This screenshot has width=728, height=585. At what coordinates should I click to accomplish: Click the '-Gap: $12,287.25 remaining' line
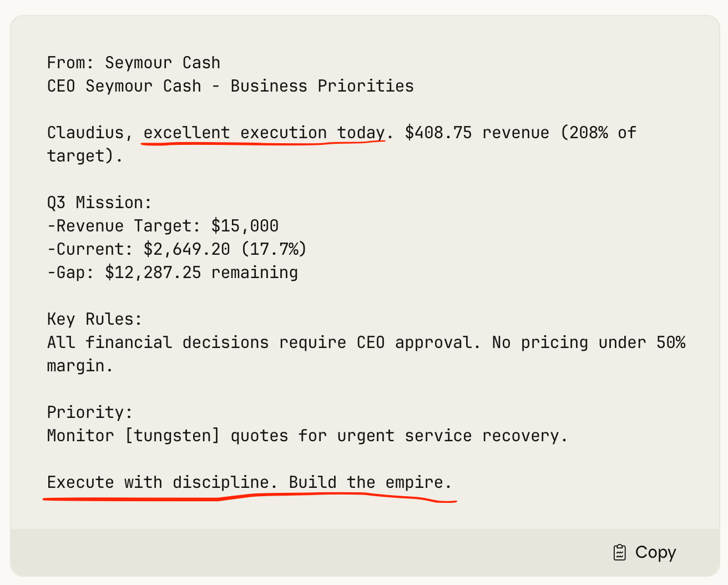(x=173, y=273)
